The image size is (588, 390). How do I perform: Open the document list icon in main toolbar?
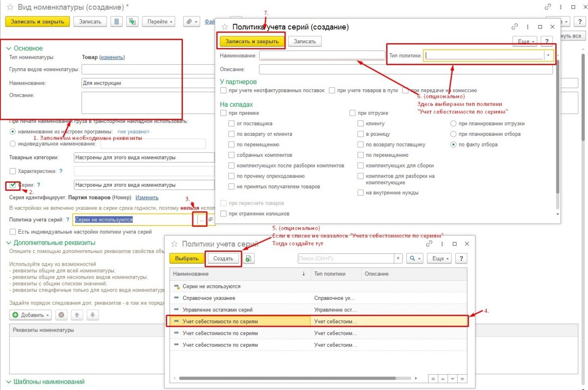click(x=117, y=22)
